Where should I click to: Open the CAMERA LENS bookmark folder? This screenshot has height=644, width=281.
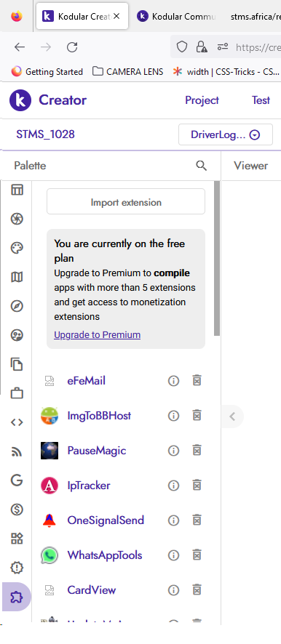(x=128, y=71)
